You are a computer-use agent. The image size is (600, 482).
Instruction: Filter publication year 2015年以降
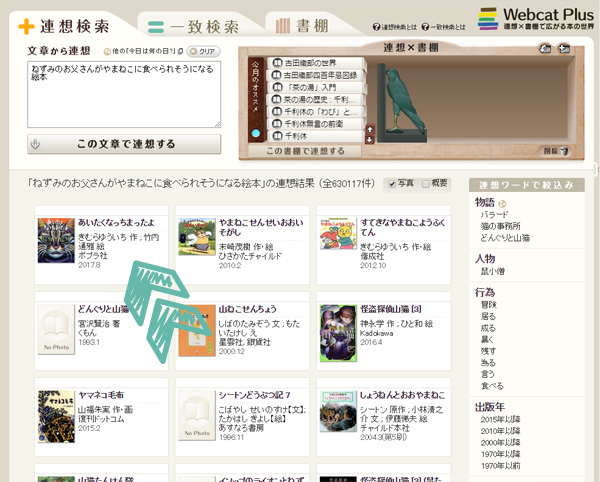tap(501, 419)
